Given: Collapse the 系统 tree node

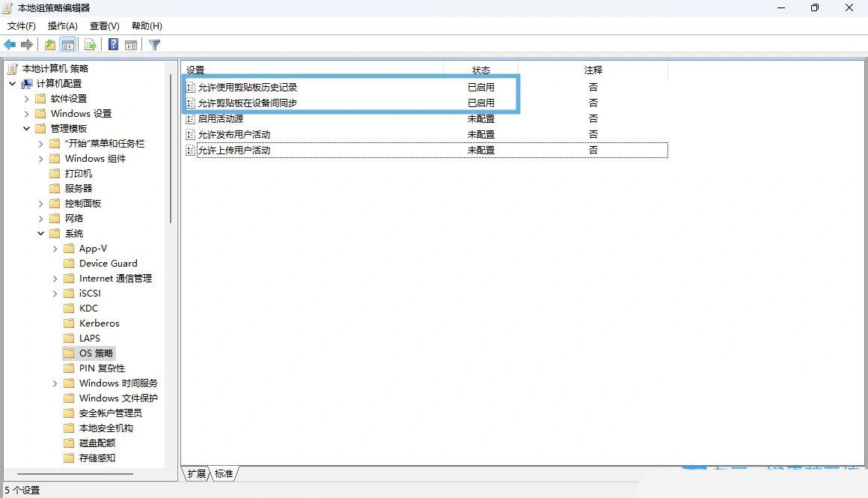Looking at the screenshot, I should click(41, 234).
